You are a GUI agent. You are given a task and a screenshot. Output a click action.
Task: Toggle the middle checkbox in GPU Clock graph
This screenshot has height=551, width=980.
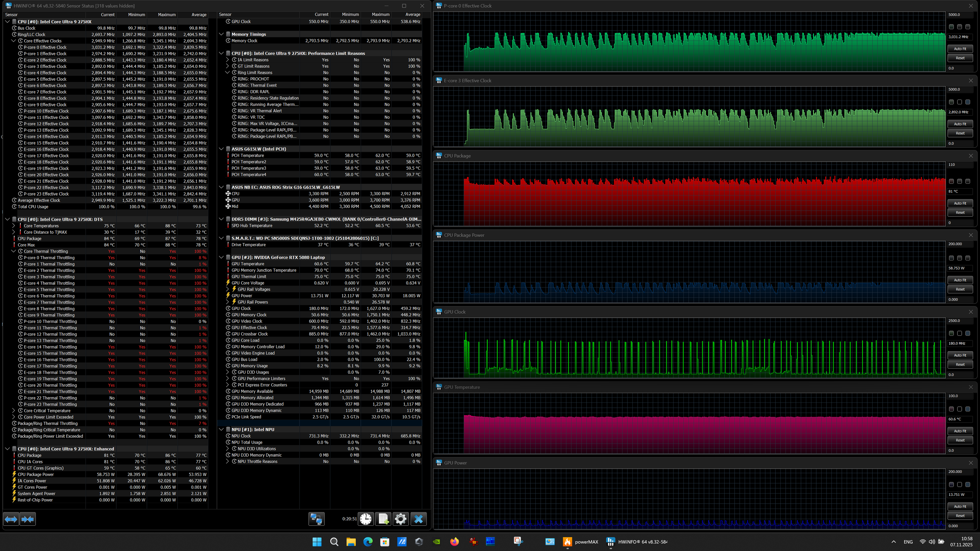pos(959,334)
